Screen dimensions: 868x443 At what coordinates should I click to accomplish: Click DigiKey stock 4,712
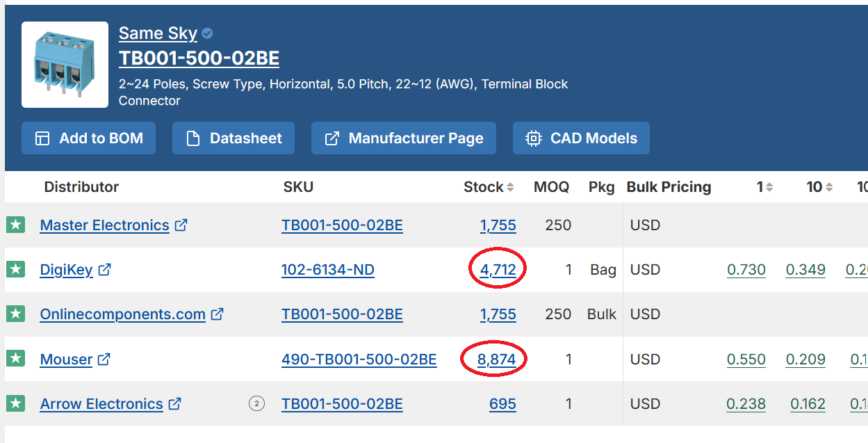498,270
